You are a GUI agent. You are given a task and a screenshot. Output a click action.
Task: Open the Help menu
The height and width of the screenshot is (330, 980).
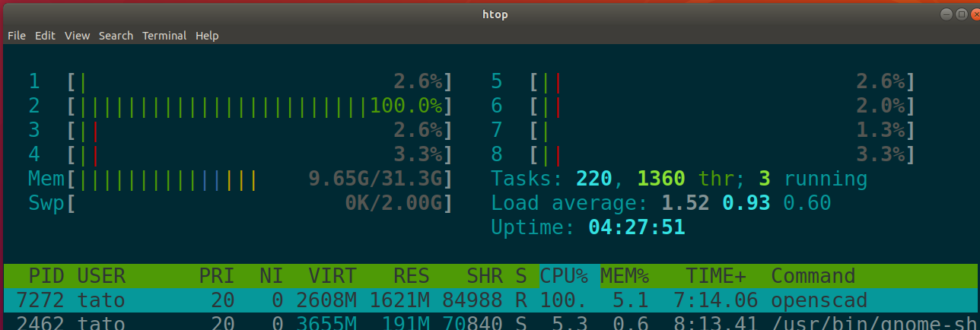point(207,36)
